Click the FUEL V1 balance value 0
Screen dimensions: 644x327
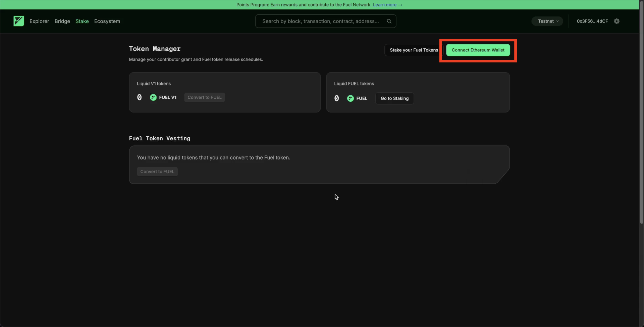tap(139, 97)
